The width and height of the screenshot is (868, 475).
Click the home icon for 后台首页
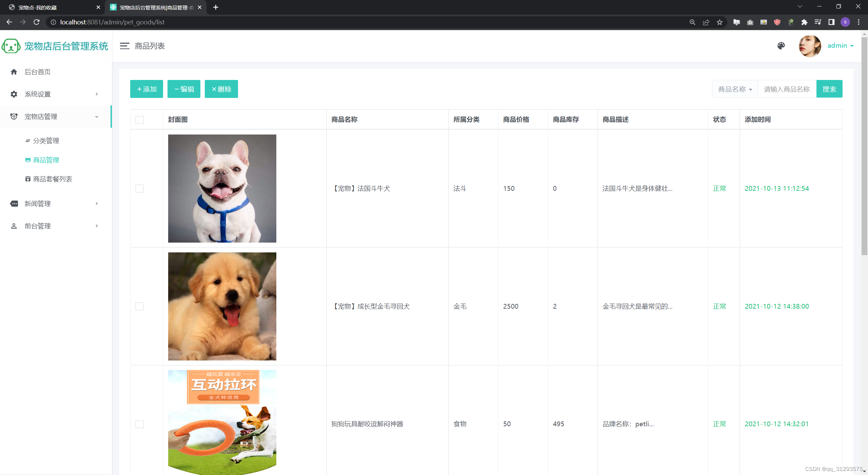coord(14,72)
